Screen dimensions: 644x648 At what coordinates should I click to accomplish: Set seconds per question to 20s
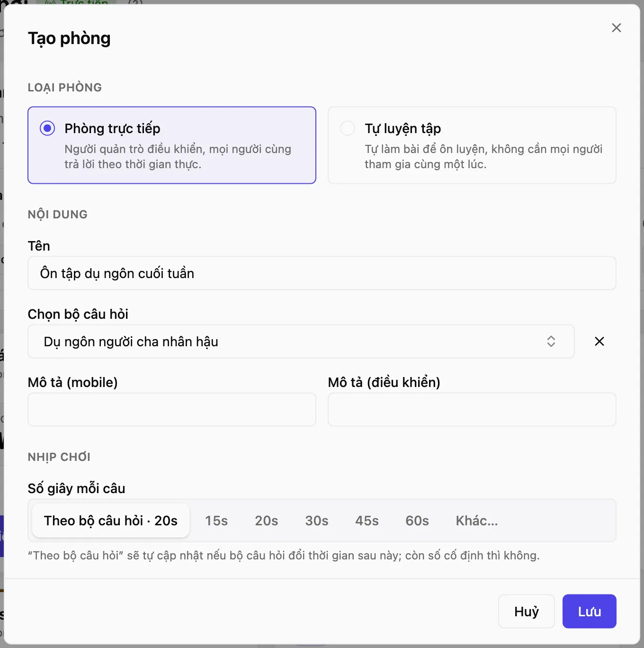pyautogui.click(x=267, y=521)
